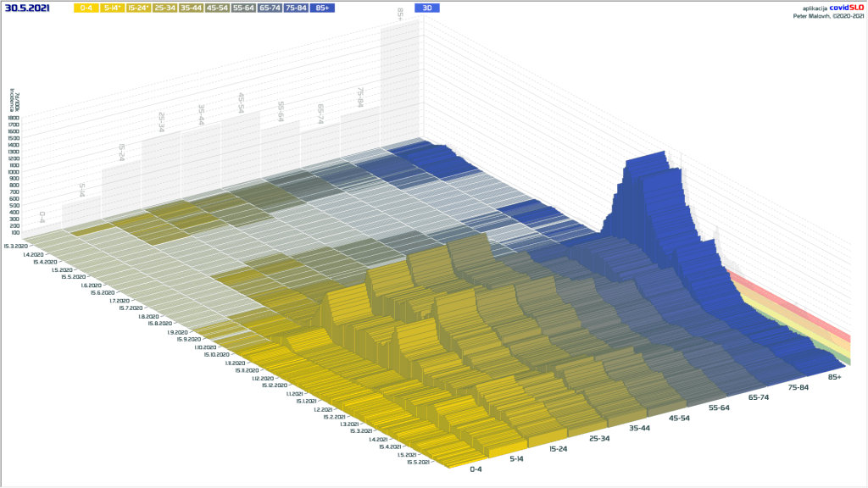Hide the 25-34 age group series
The height and width of the screenshot is (488, 868).
point(164,8)
